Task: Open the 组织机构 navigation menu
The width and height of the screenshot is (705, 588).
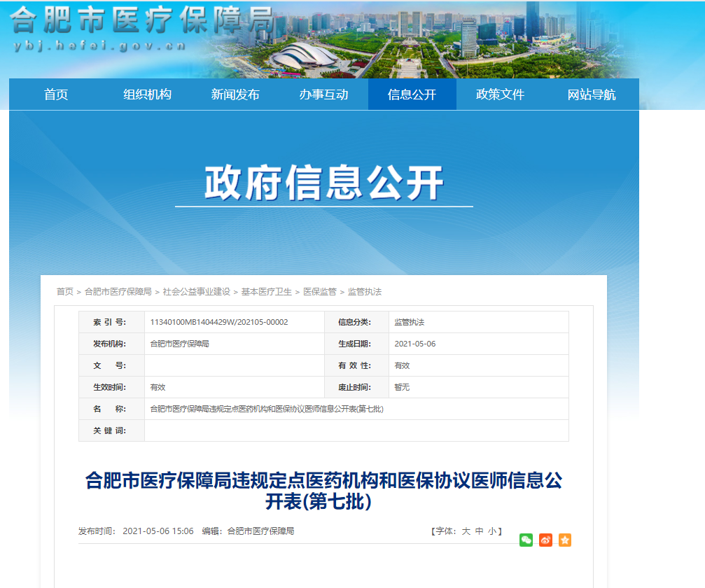Action: [x=147, y=94]
